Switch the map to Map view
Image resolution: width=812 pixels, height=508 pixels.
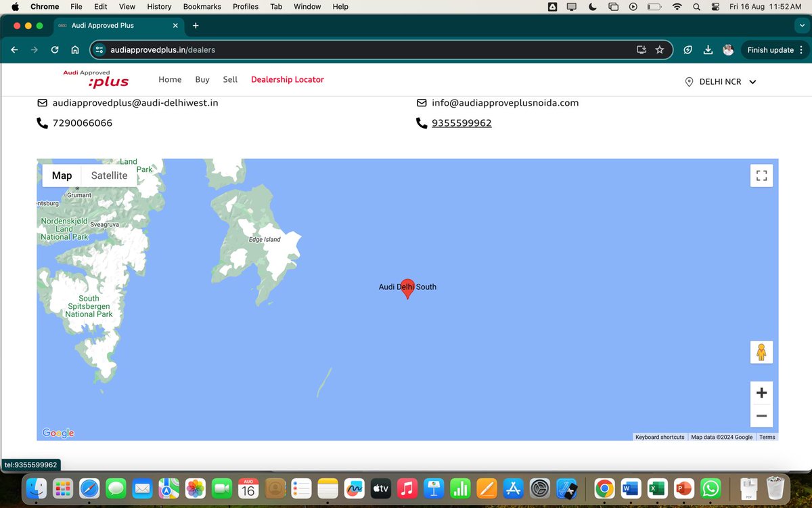click(x=62, y=175)
